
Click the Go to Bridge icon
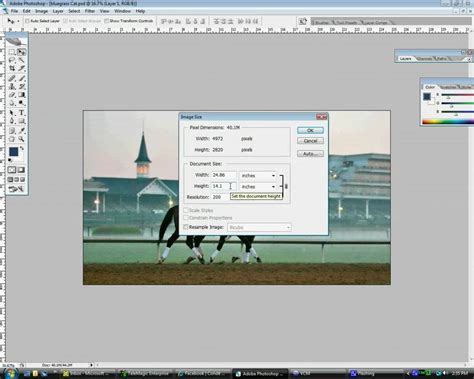click(303, 21)
